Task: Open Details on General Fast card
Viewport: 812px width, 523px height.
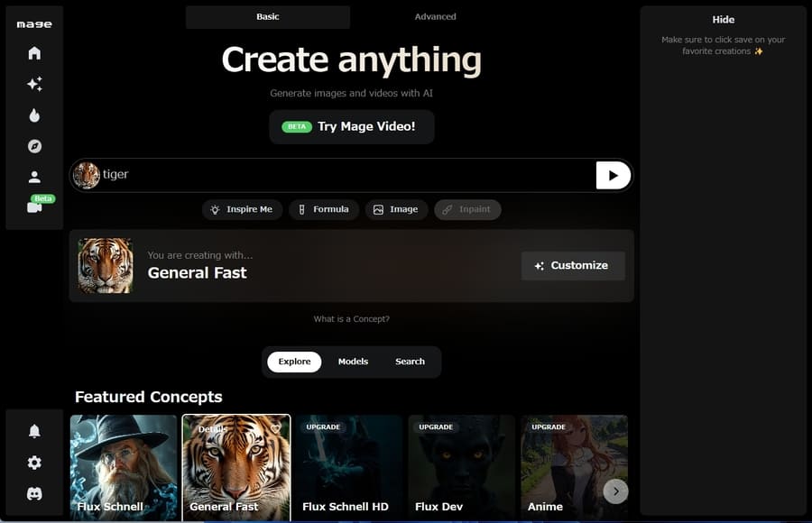Action: coord(213,428)
